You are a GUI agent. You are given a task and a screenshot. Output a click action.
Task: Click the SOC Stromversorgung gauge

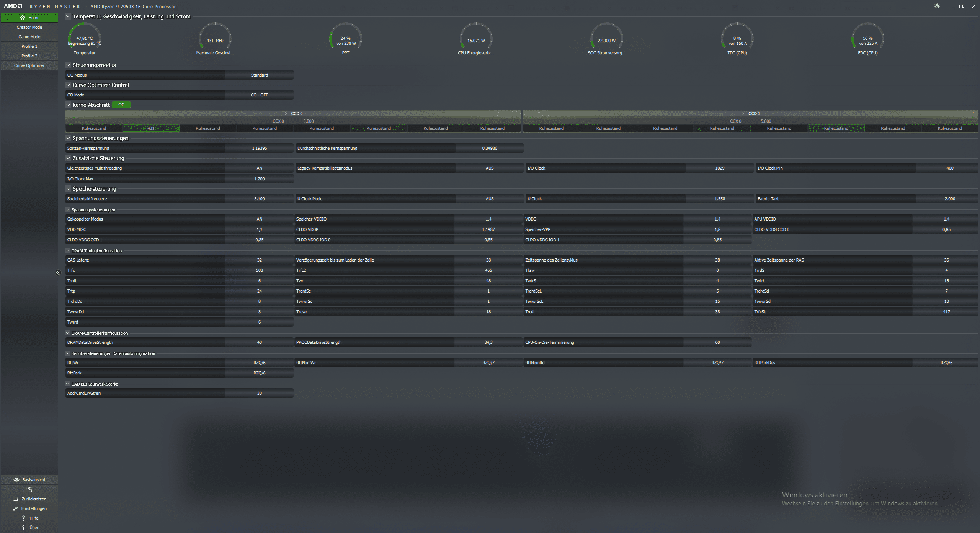click(x=607, y=39)
